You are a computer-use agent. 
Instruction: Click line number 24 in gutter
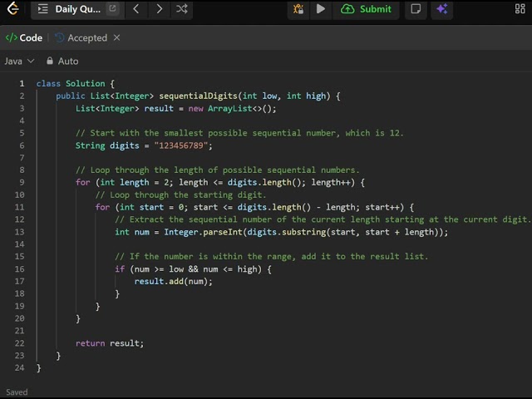(20, 367)
